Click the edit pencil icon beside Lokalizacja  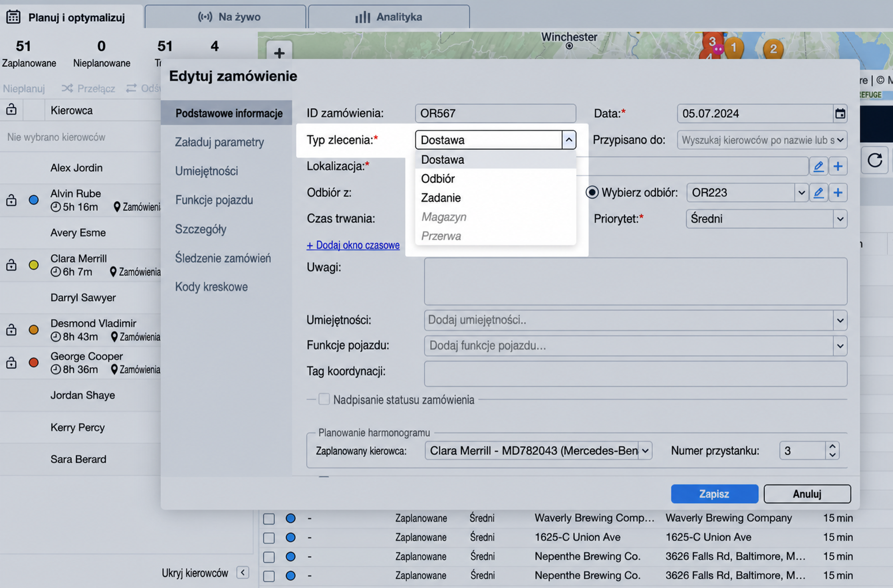coord(818,166)
